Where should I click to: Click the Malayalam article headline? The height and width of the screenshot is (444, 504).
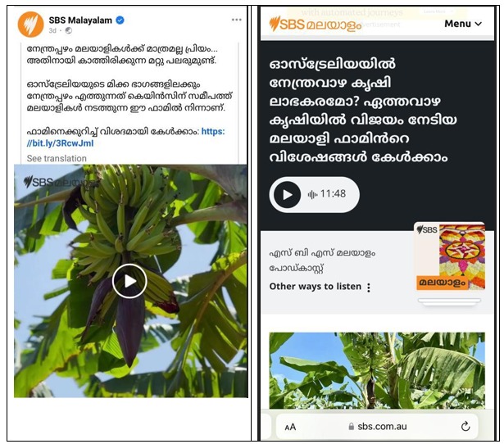pyautogui.click(x=363, y=111)
